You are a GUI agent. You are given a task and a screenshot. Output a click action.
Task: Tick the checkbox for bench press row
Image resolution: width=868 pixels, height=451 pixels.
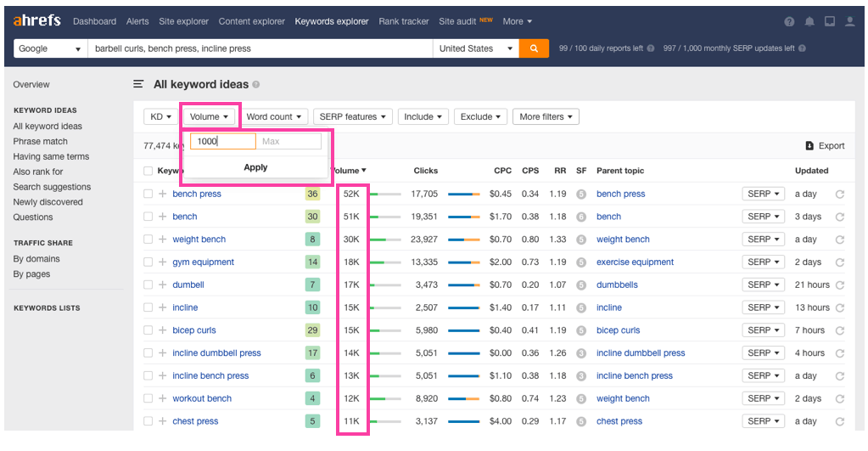tap(148, 194)
